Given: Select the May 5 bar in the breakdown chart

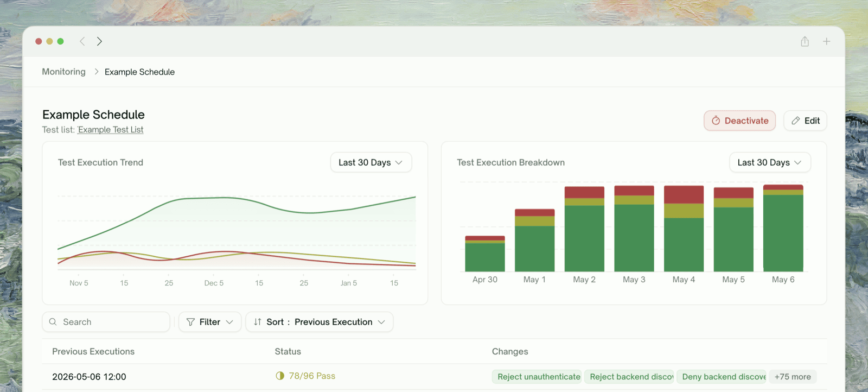Looking at the screenshot, I should (x=733, y=230).
